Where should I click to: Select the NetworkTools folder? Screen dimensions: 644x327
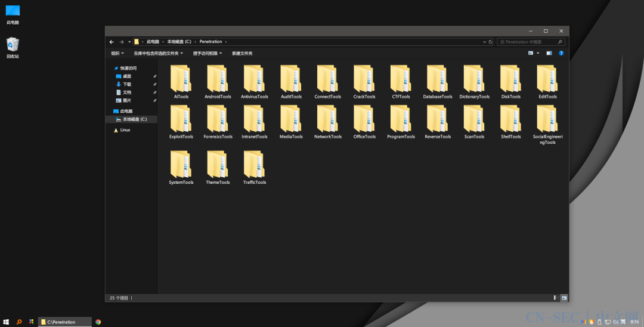(328, 122)
